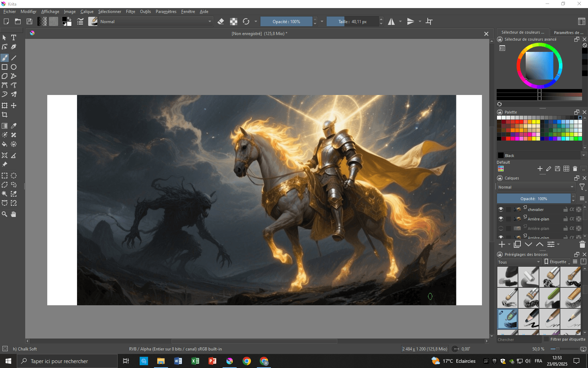Duplicate the selected layer
Viewport: 588px width, 368px height.
click(517, 244)
